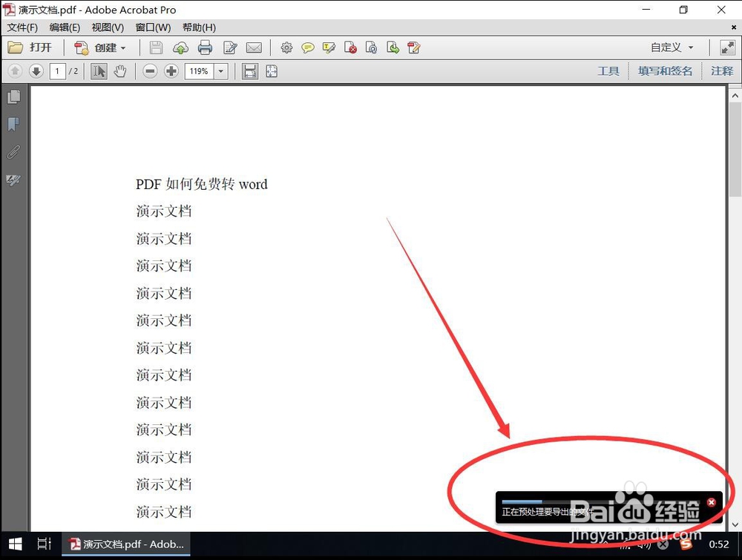Click the email envelope icon

pos(255,47)
